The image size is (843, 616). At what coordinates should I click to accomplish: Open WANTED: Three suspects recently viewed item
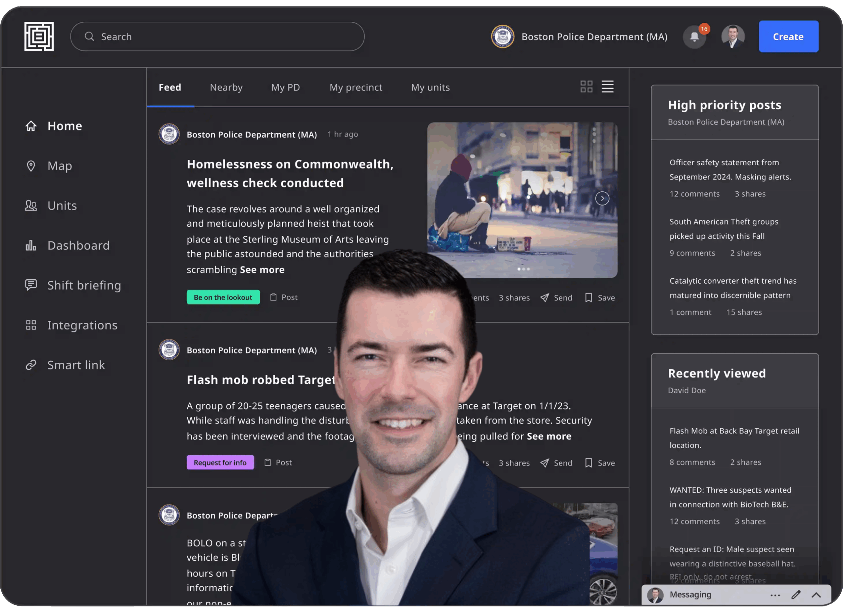730,497
